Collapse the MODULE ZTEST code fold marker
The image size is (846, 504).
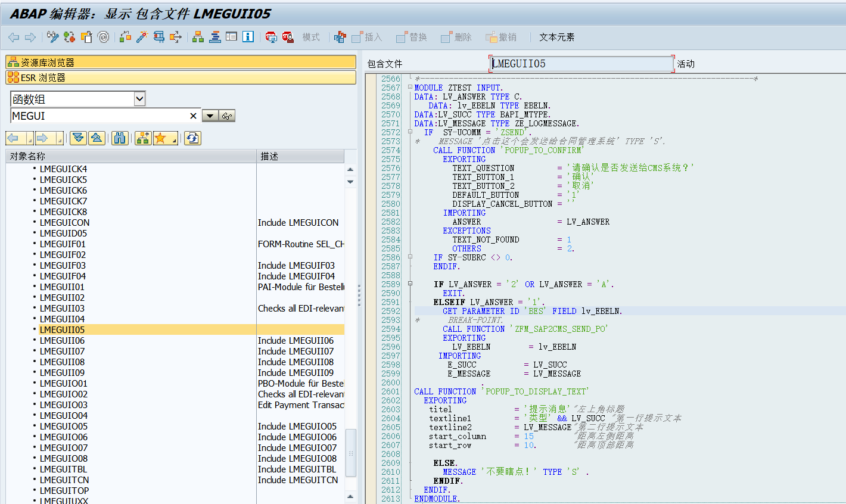pyautogui.click(x=410, y=88)
